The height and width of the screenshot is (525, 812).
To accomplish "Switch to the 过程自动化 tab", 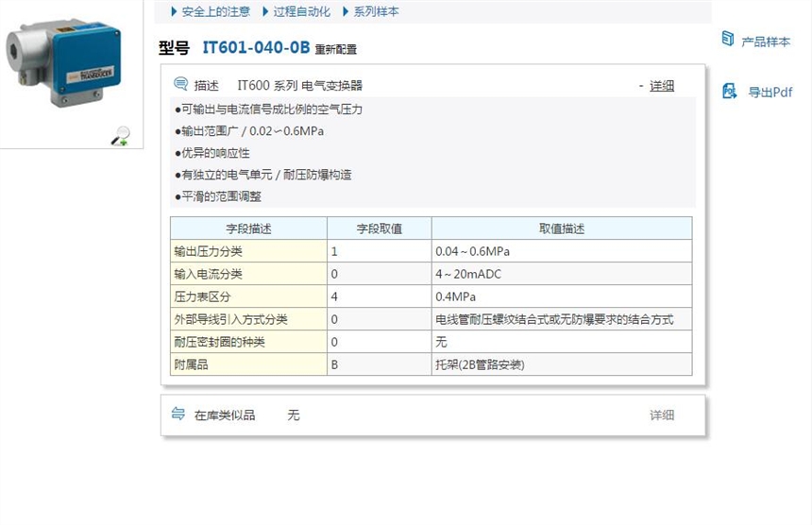I will [301, 11].
